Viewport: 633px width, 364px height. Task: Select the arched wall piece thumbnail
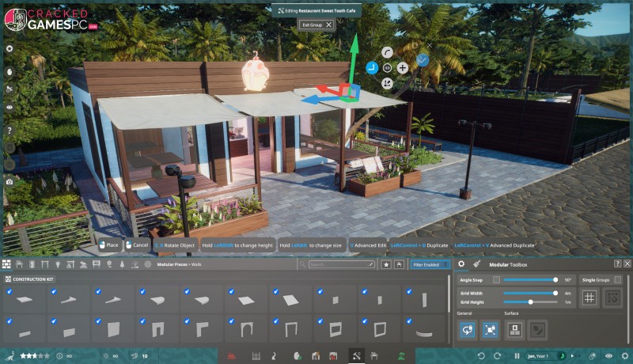tap(247, 329)
